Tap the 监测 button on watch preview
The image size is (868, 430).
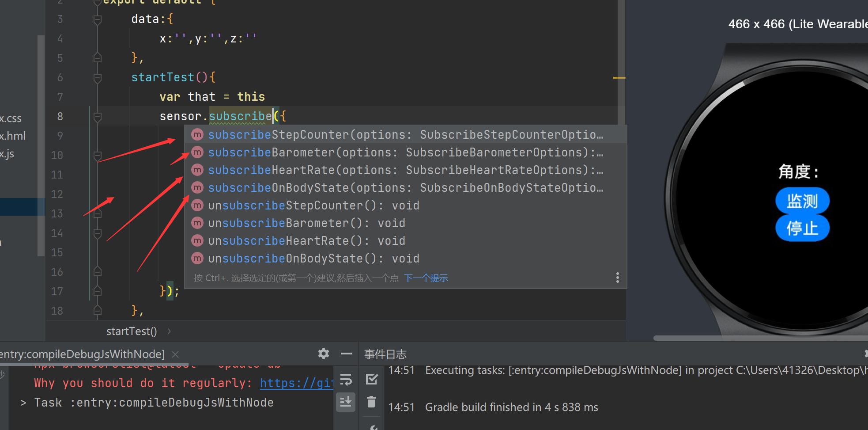coord(802,201)
